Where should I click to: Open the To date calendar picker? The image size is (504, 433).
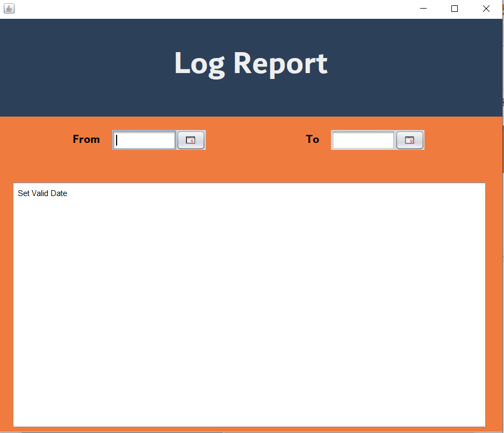(x=409, y=140)
